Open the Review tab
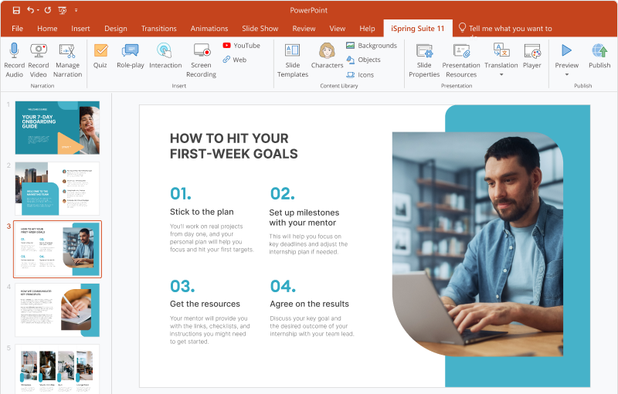The height and width of the screenshot is (394, 618). [x=304, y=28]
